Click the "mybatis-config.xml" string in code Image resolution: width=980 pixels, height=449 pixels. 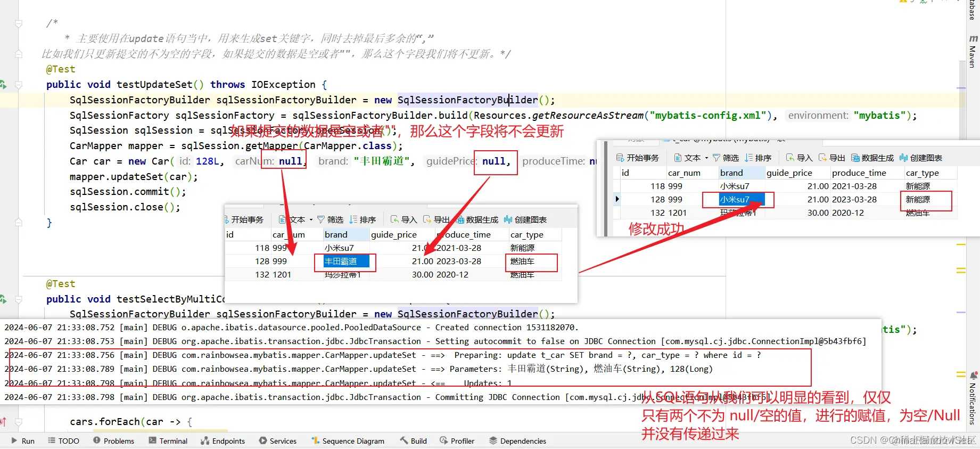pyautogui.click(x=711, y=115)
